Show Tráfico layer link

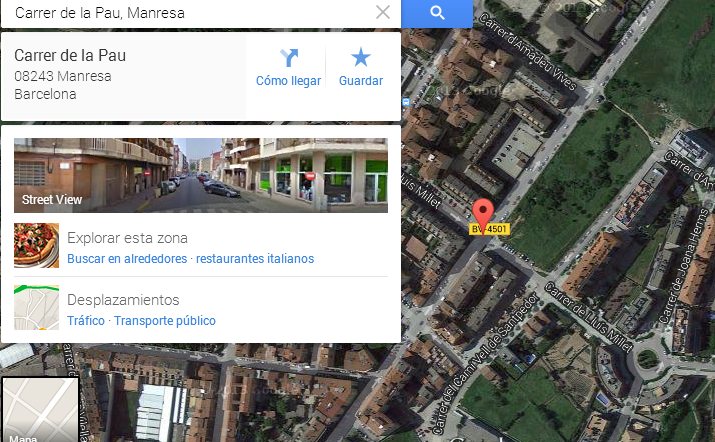coord(86,321)
